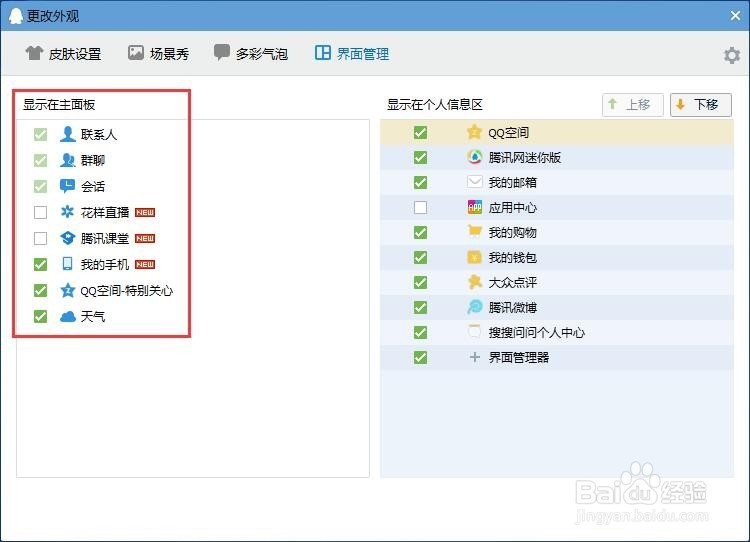Select the 大众点评 label text

click(513, 282)
